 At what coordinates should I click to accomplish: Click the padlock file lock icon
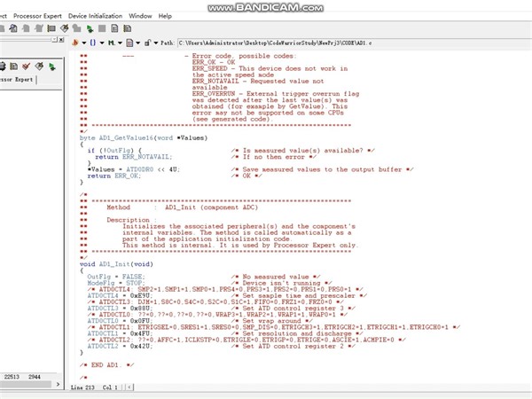147,43
